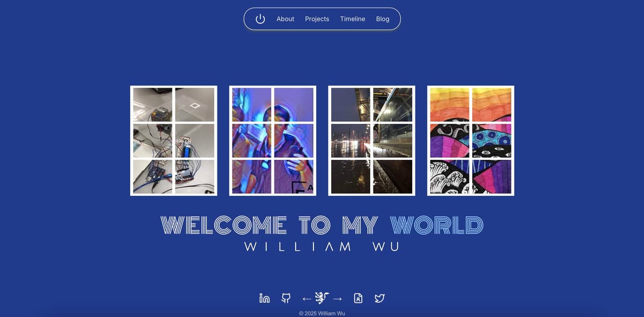Click the right arrow beside lion crest

pos(338,298)
